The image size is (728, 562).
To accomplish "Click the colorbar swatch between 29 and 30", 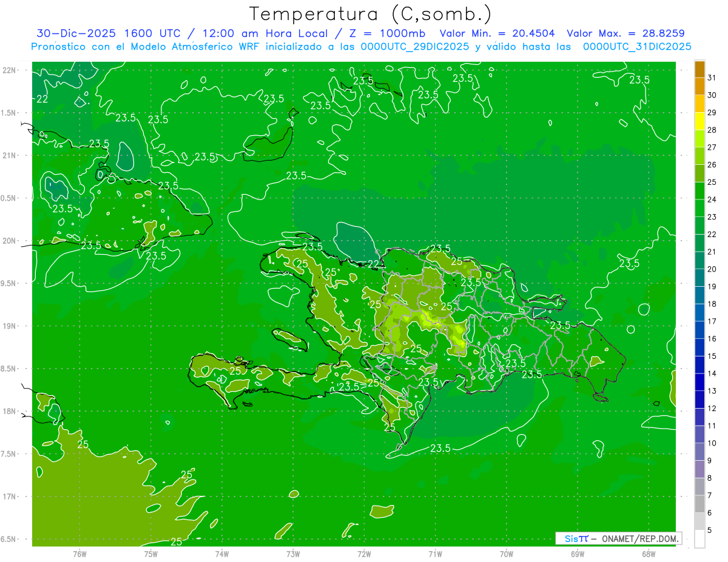I will [699, 104].
